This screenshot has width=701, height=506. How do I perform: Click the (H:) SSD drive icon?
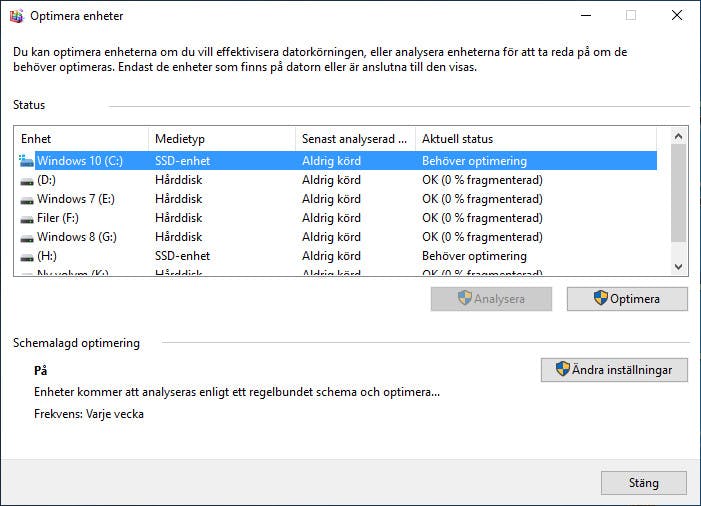click(x=27, y=257)
